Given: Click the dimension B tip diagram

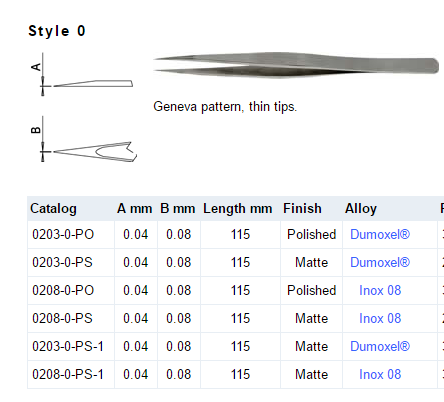Looking at the screenshot, I should (84, 139).
